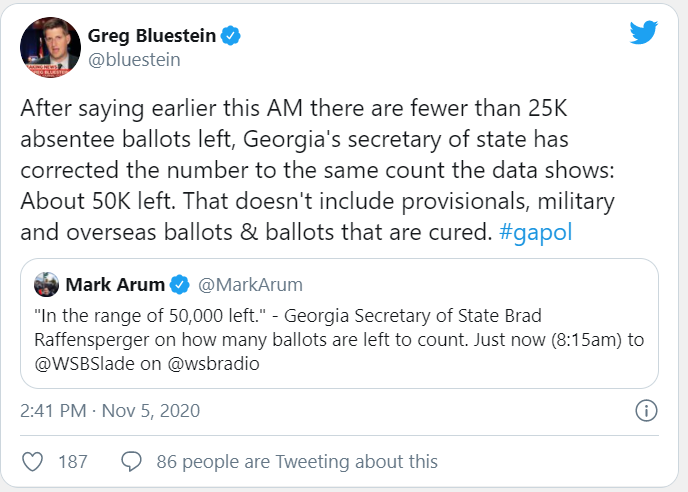688x492 pixels.
Task: Open the @bluestein handle
Action: coord(134,60)
